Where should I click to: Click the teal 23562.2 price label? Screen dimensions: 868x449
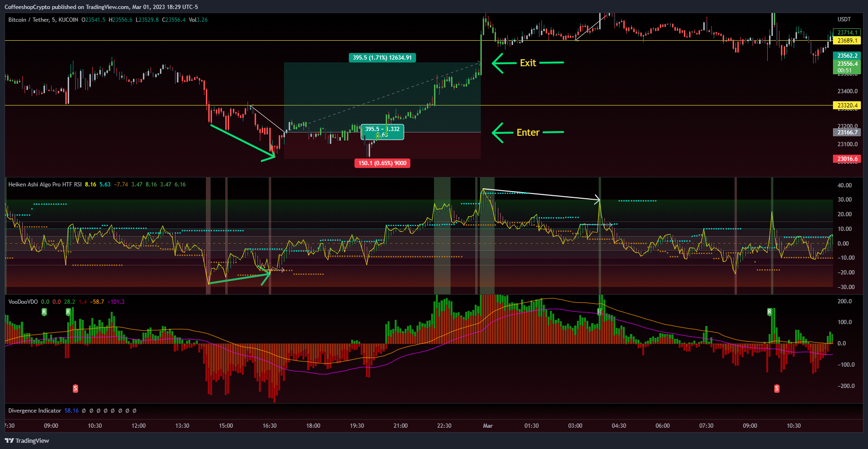(847, 56)
